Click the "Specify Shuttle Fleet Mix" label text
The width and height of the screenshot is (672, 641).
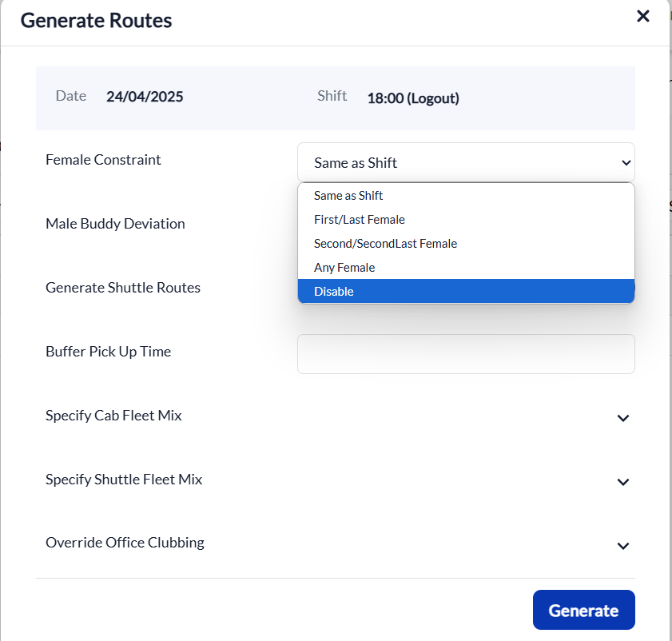point(124,480)
